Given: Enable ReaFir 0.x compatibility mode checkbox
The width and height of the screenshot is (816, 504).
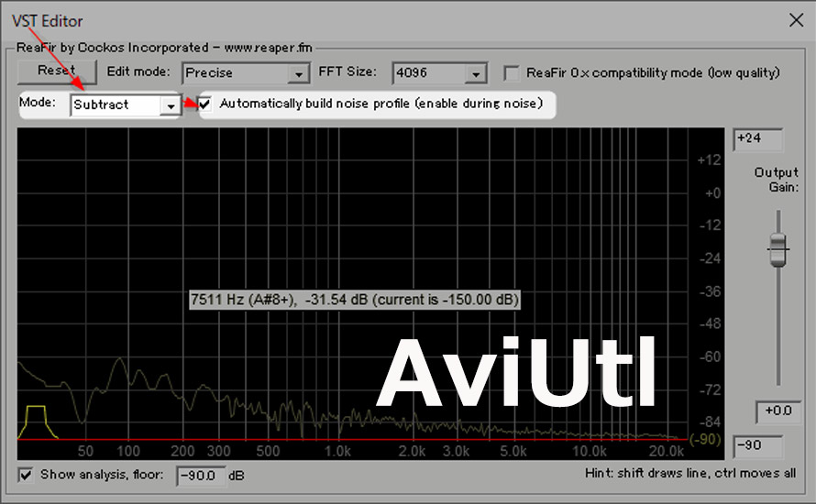Looking at the screenshot, I should (x=512, y=73).
